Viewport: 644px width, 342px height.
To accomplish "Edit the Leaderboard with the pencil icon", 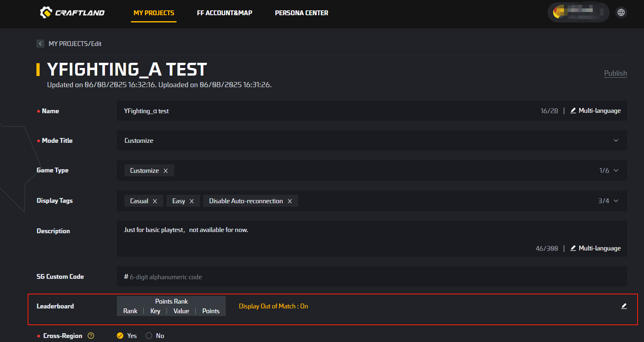I will coord(624,306).
